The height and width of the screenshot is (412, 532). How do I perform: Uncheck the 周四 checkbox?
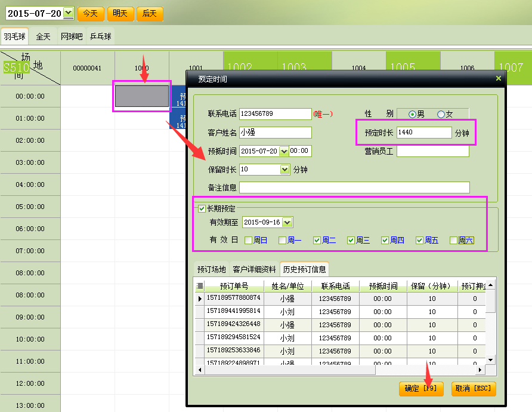[385, 241]
